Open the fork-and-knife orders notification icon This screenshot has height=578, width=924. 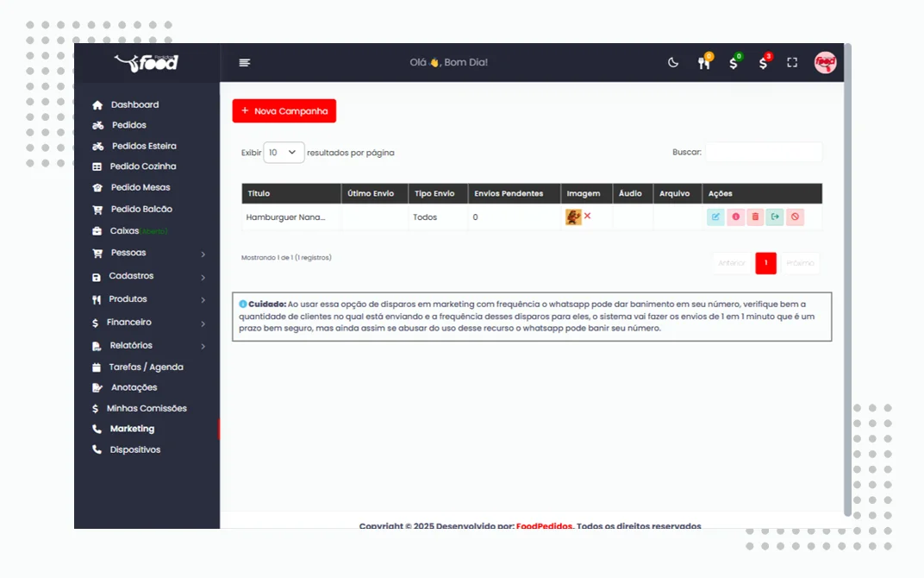tap(704, 62)
